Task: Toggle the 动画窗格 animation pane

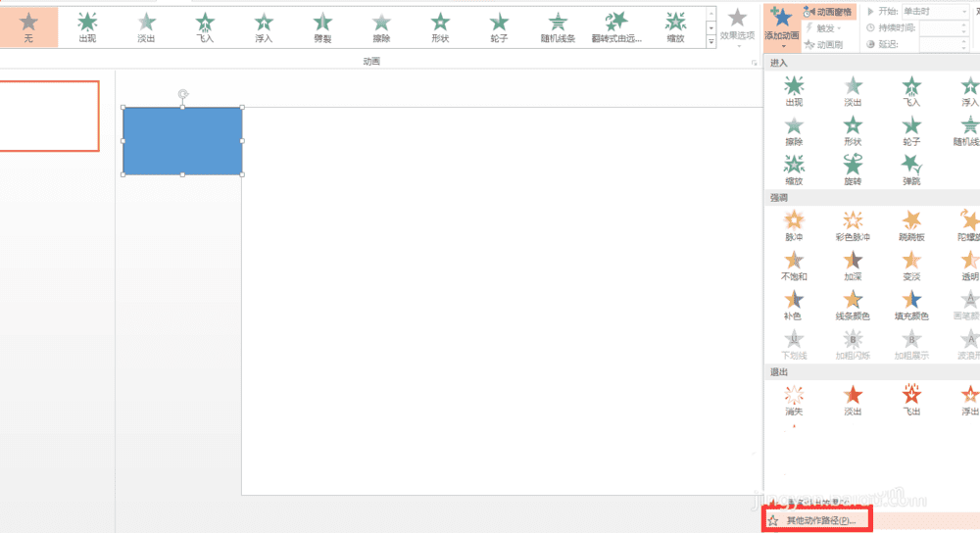Action: coord(827,12)
